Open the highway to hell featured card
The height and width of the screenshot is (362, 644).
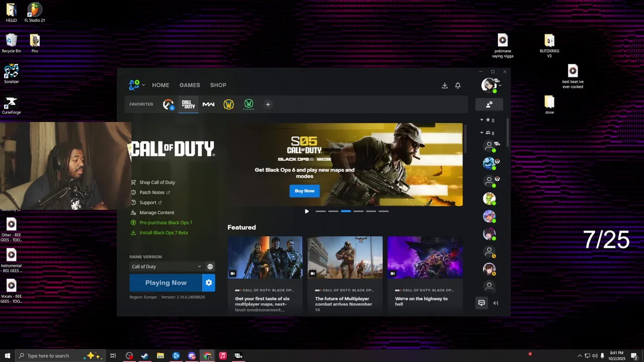[x=425, y=275]
